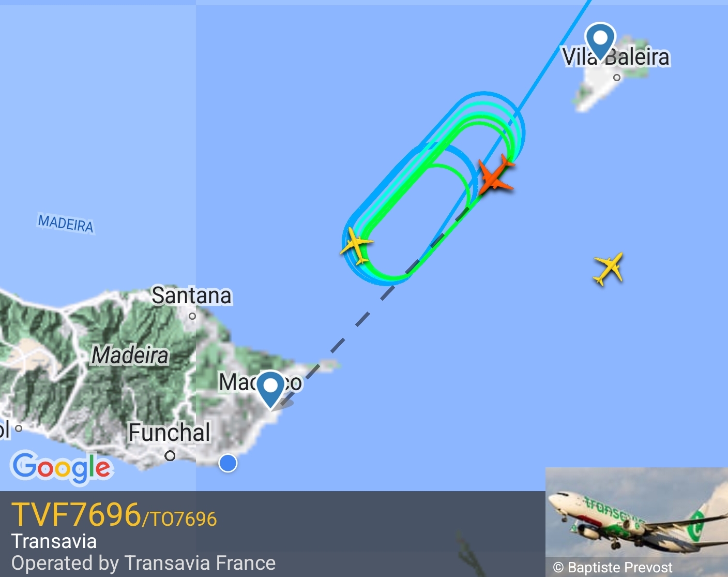Tap Operated by Transavia France text

143,563
